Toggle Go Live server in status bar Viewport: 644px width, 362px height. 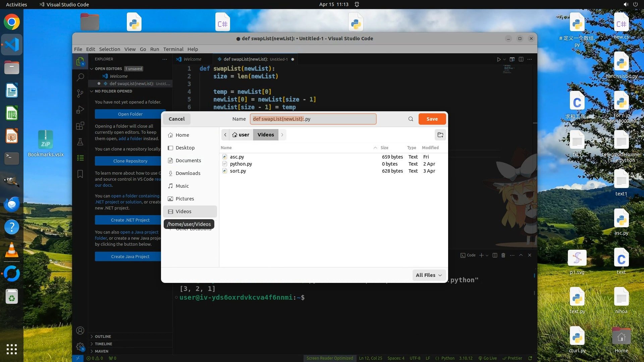pos(488,358)
